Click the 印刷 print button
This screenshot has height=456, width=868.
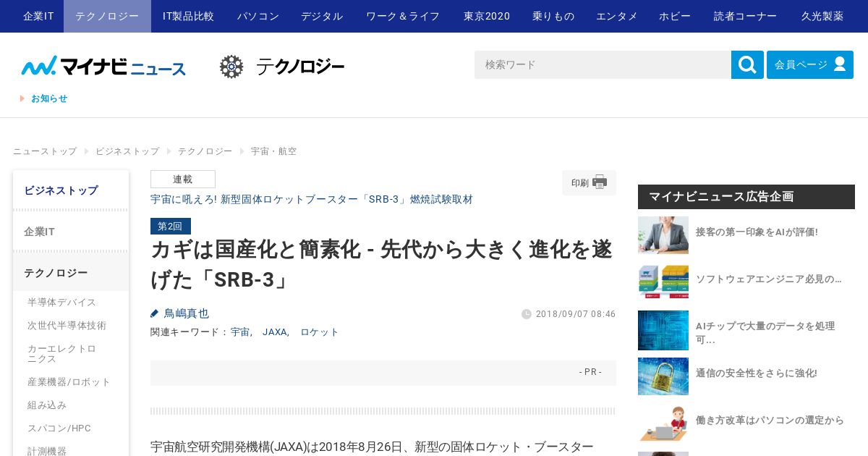(x=589, y=182)
